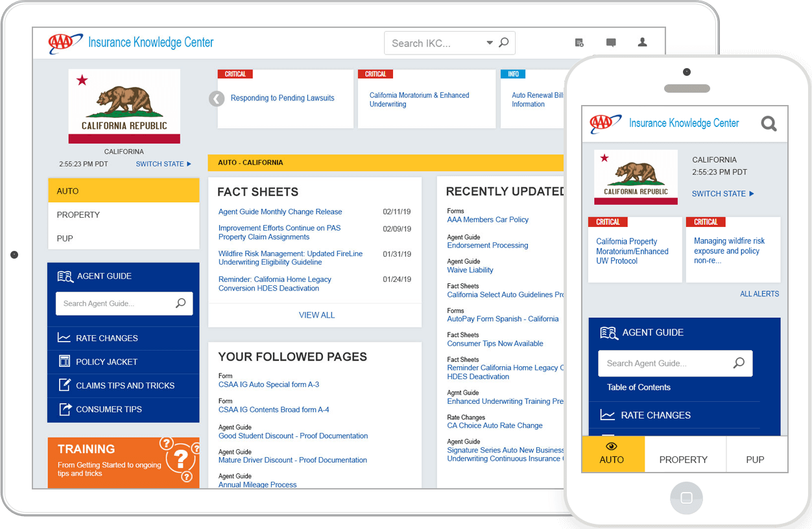Image resolution: width=812 pixels, height=529 pixels.
Task: Click the previous alert arrow in carousel
Action: coord(216,99)
